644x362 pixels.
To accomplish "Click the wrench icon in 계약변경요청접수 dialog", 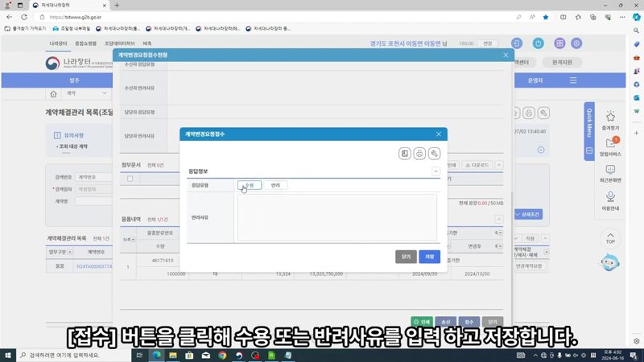I will [x=434, y=154].
